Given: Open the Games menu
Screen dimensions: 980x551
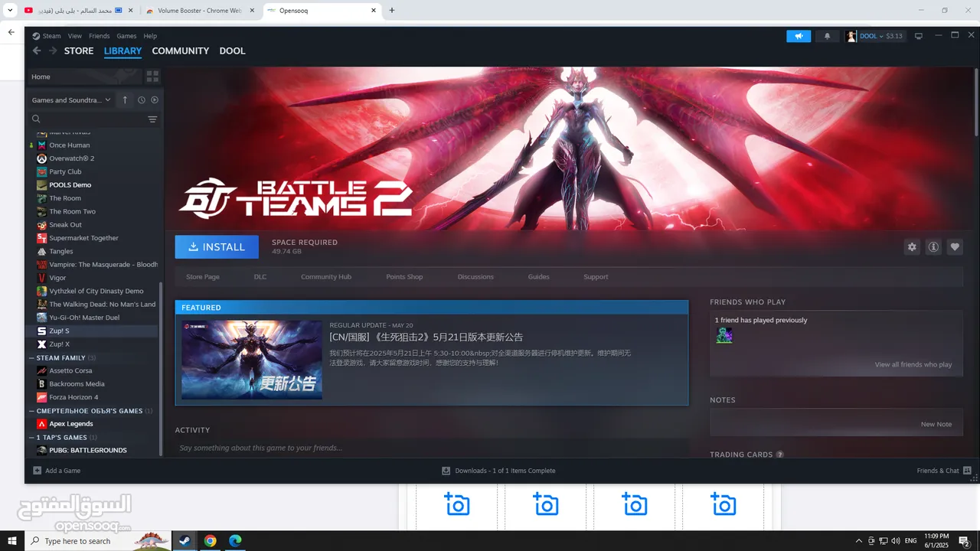Looking at the screenshot, I should click(x=127, y=36).
